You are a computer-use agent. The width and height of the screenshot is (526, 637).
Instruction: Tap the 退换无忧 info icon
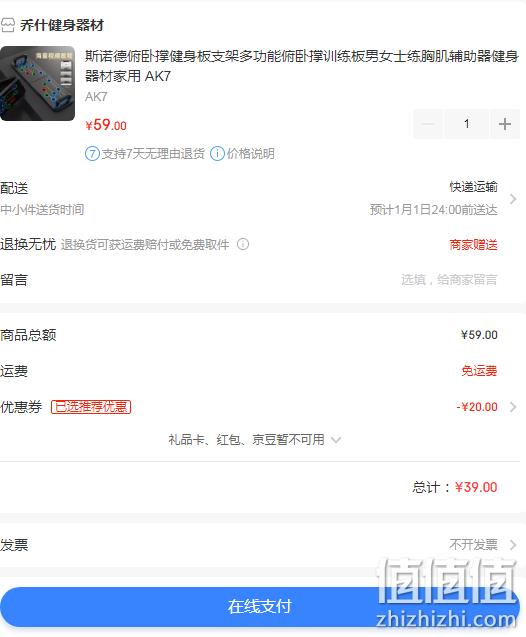[243, 244]
